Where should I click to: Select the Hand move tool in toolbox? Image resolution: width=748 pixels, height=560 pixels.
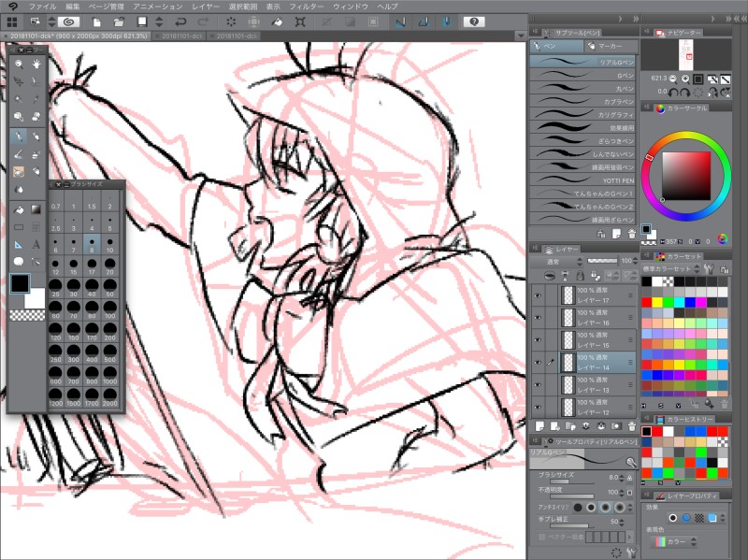click(x=36, y=64)
